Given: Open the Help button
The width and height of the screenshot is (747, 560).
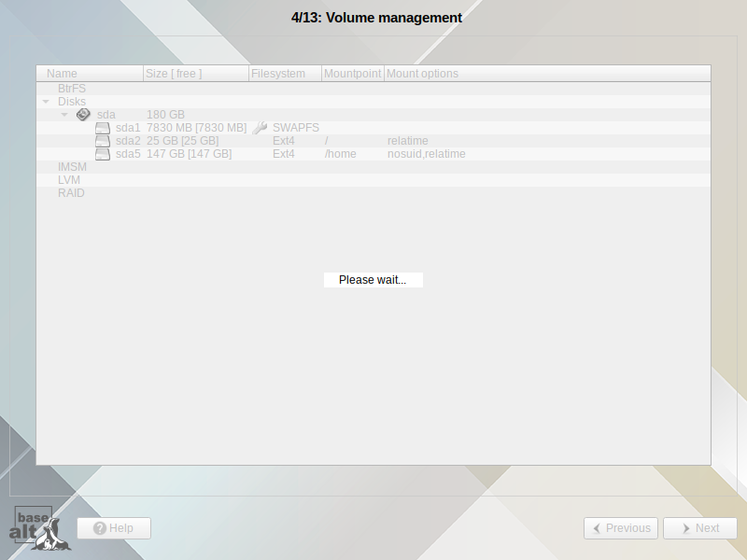Looking at the screenshot, I should [114, 528].
